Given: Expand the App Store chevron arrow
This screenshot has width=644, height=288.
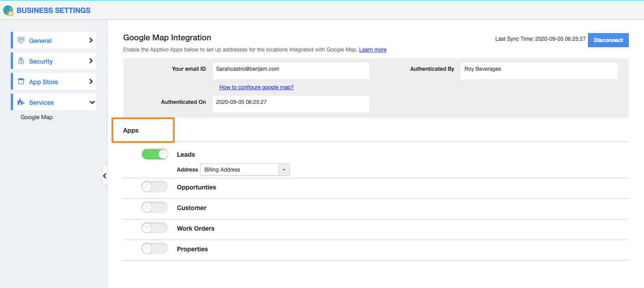Looking at the screenshot, I should click(91, 82).
